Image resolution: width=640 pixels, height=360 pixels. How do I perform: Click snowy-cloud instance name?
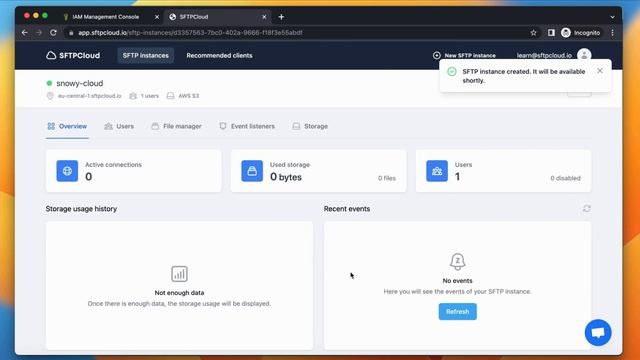[x=80, y=83]
